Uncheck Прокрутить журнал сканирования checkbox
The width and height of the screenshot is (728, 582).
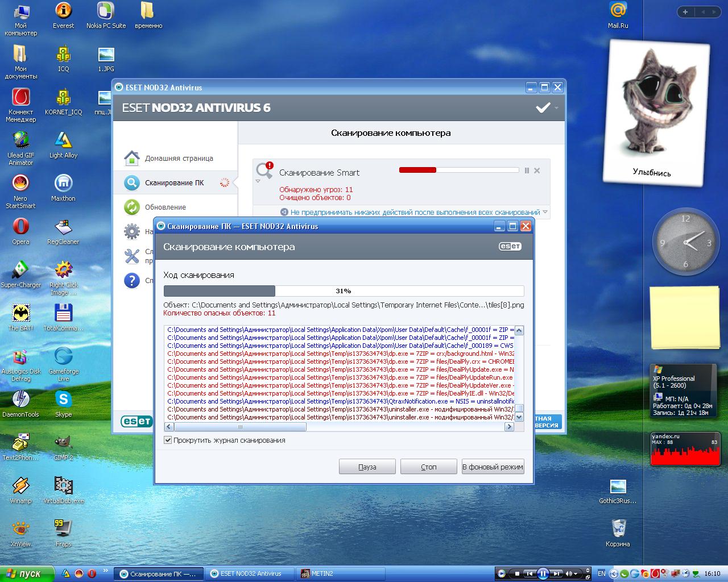(168, 440)
